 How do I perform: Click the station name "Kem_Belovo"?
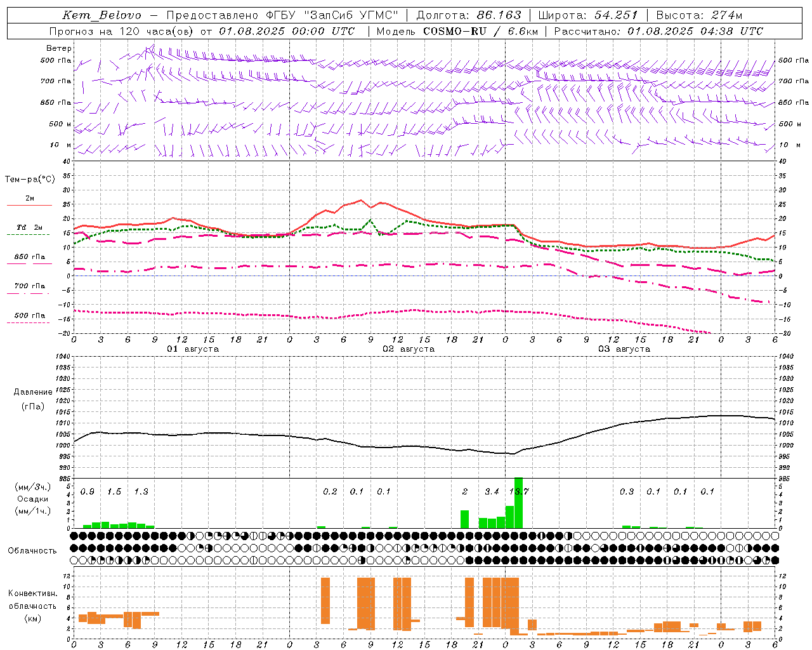(x=102, y=15)
